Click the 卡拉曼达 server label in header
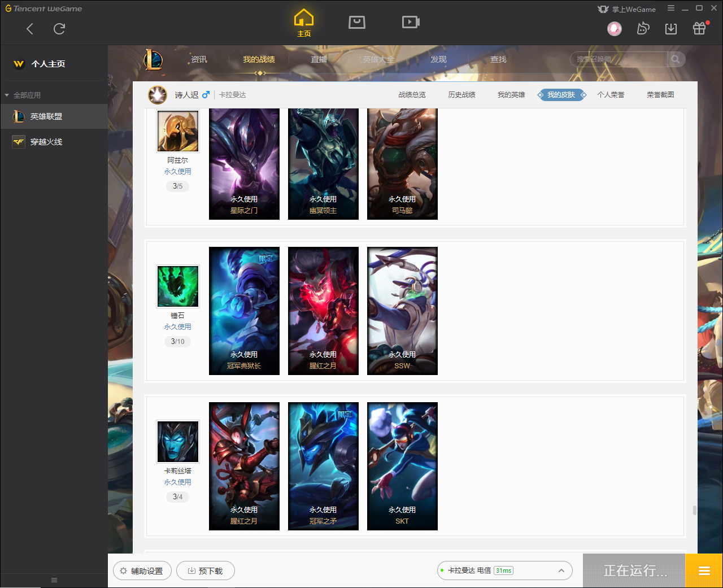Screen dimensions: 723x588 (233, 95)
